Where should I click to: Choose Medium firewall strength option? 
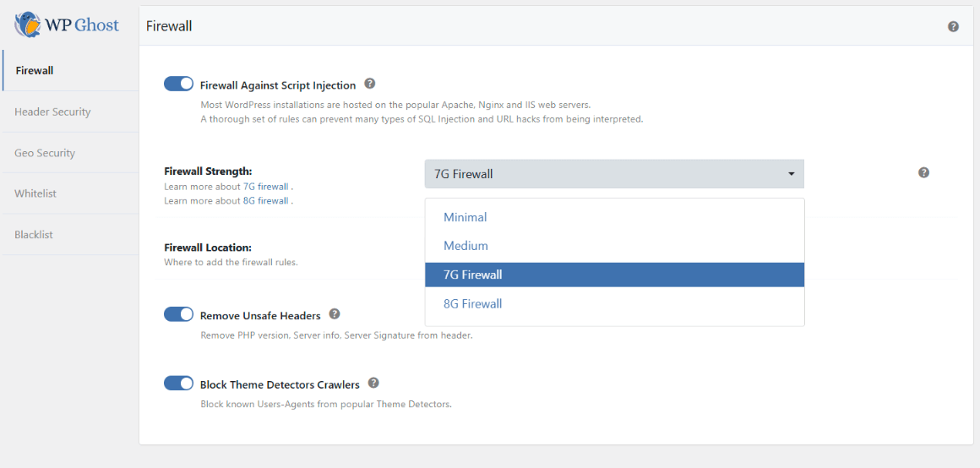(x=466, y=246)
